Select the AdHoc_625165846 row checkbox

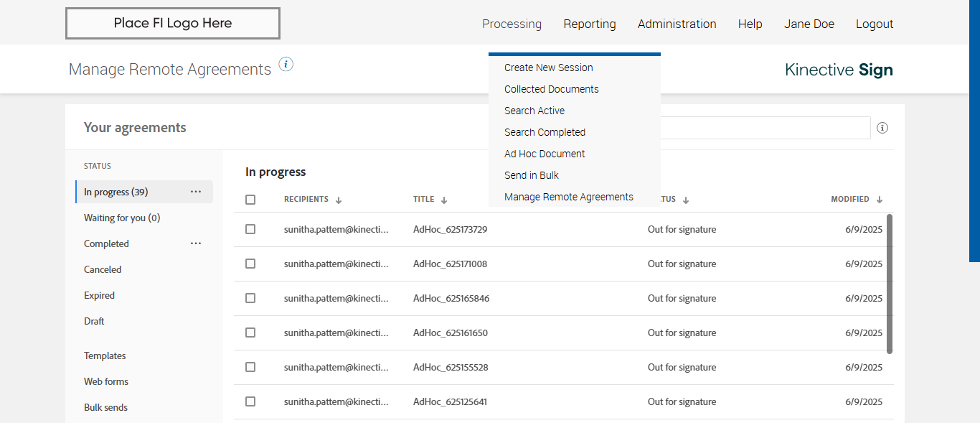click(x=250, y=298)
